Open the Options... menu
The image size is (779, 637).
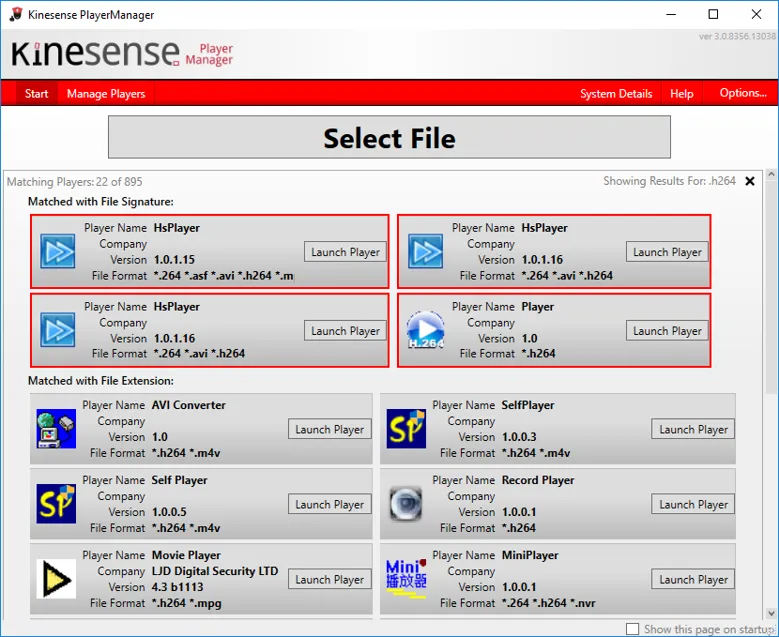pos(743,93)
